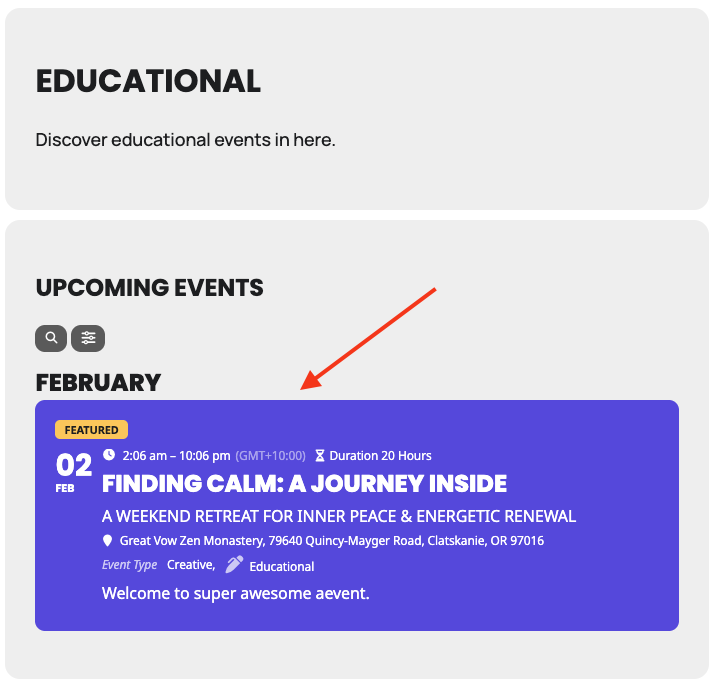Viewport: 717px width, 685px height.
Task: Click the Educational page title
Action: pyautogui.click(x=148, y=82)
